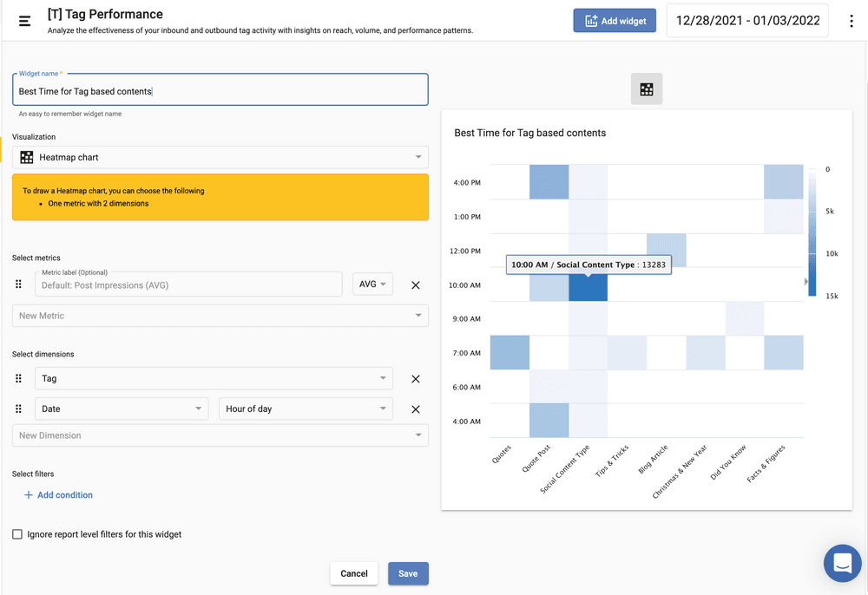The height and width of the screenshot is (595, 868).
Task: Open the New Dimension dropdown
Action: point(220,435)
